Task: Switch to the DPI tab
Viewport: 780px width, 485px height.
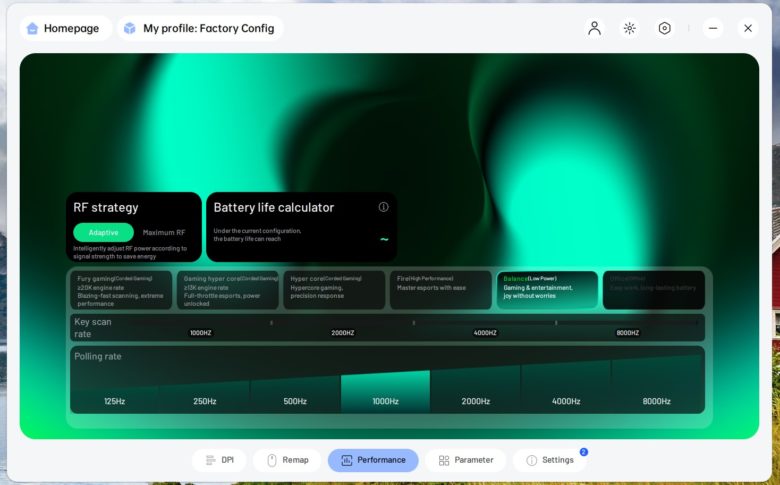Action: coord(219,460)
